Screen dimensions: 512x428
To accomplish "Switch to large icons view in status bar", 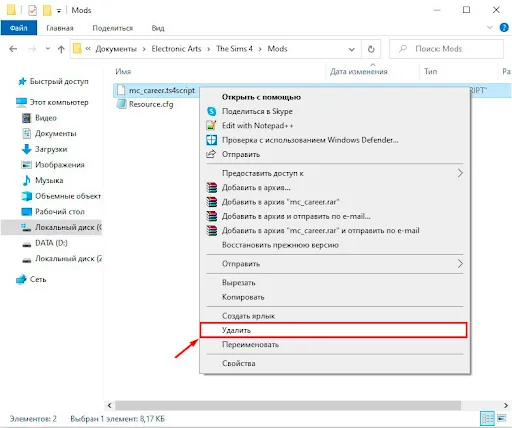I will coord(502,418).
